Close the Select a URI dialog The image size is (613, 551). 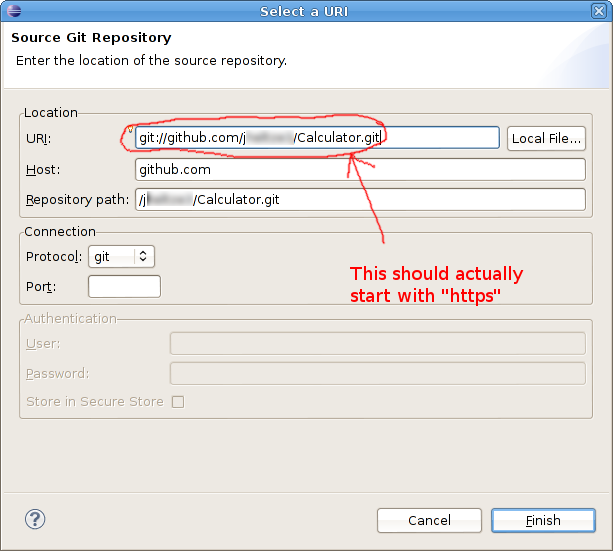coord(599,11)
